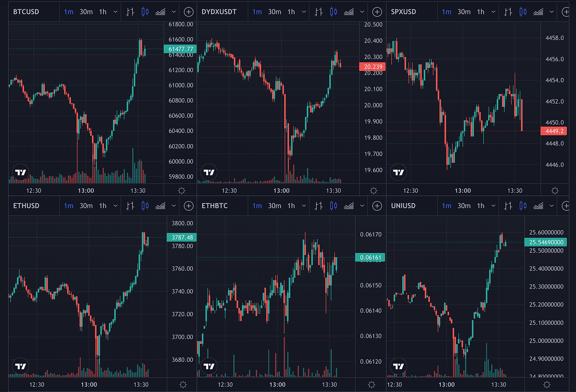Click the 13:00 time label under BTCUSD
576x392 pixels.
point(86,191)
